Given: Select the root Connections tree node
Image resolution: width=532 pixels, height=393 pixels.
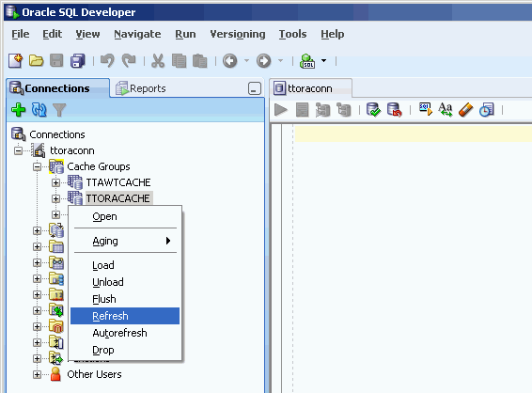Looking at the screenshot, I should [x=57, y=134].
